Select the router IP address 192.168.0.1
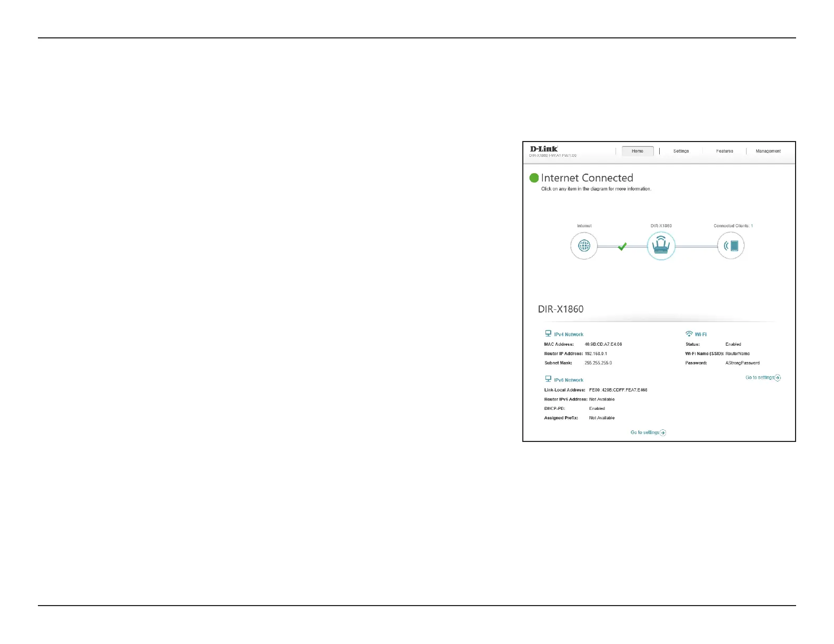 [596, 354]
